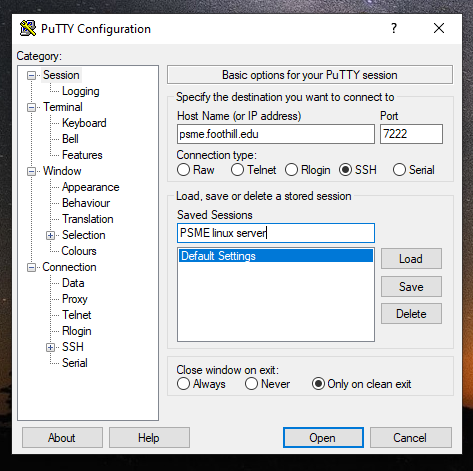Open the Serial category in tree
This screenshot has height=471, width=473.
pyautogui.click(x=75, y=363)
